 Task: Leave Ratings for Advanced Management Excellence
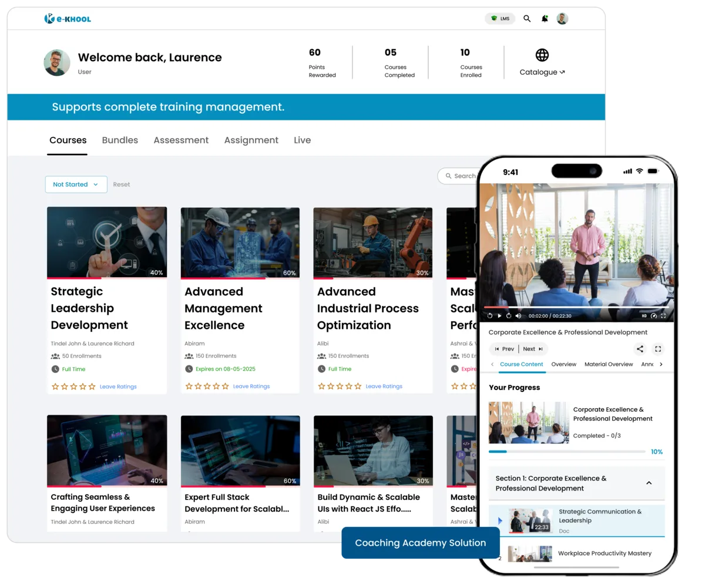(x=251, y=386)
